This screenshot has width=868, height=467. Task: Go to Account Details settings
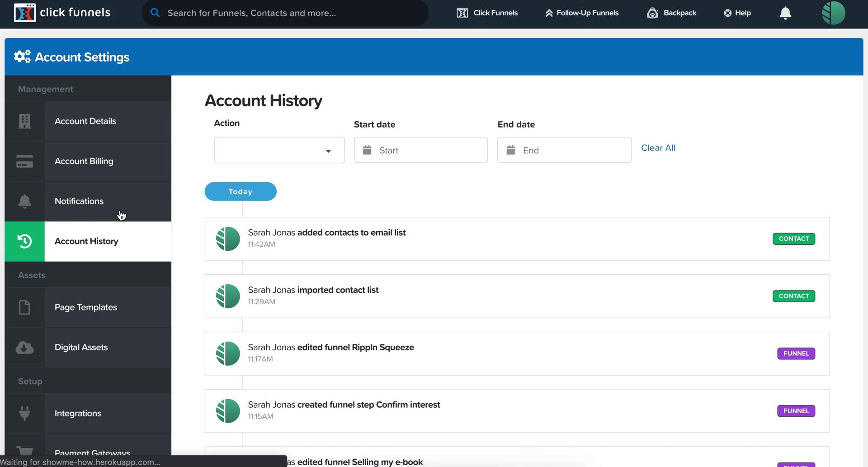click(x=88, y=121)
